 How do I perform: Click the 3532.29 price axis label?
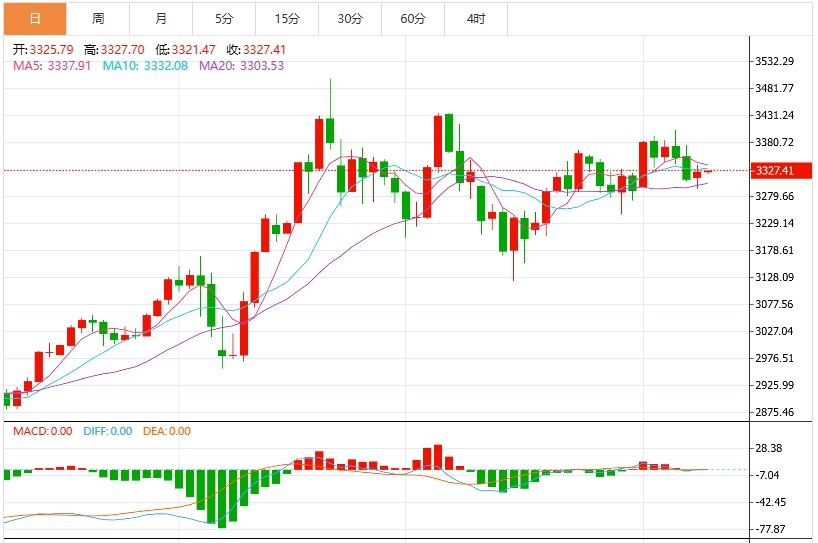click(x=775, y=61)
